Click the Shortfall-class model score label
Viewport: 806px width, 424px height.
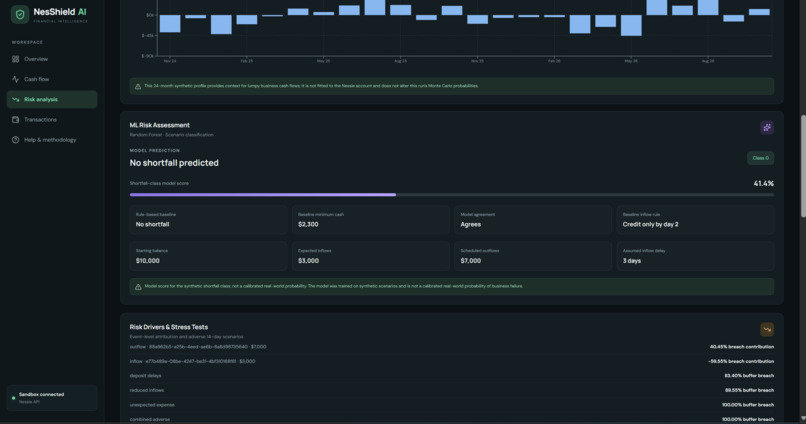pos(159,183)
